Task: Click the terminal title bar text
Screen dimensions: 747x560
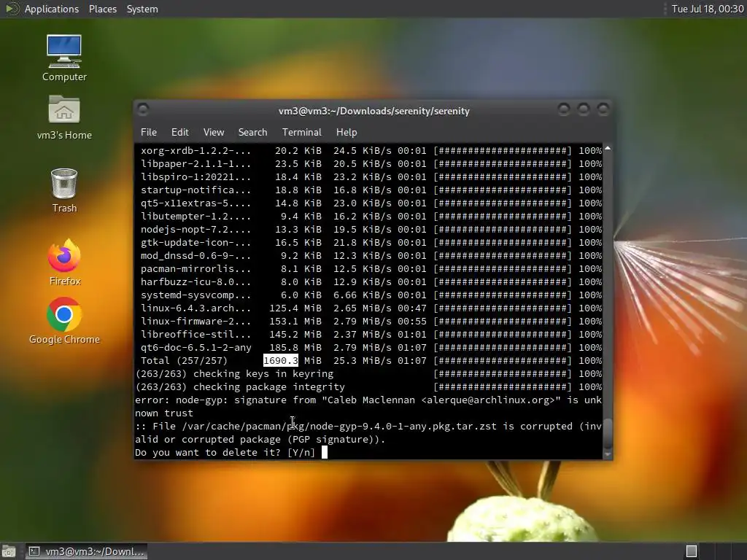Action: [374, 111]
